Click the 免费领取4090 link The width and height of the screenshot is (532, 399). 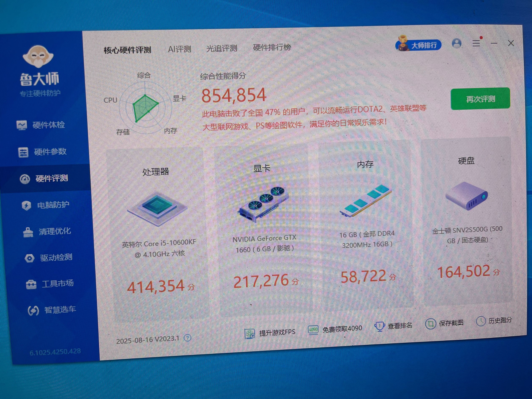point(342,329)
